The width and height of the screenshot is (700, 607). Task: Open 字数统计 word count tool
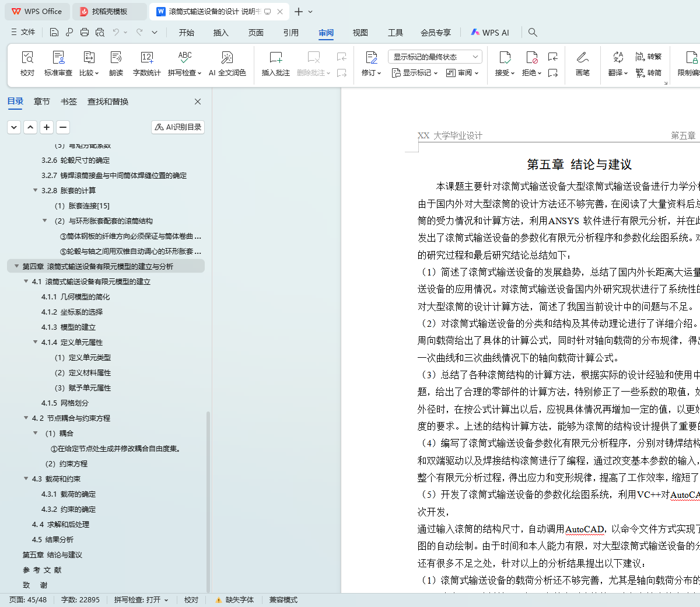146,58
